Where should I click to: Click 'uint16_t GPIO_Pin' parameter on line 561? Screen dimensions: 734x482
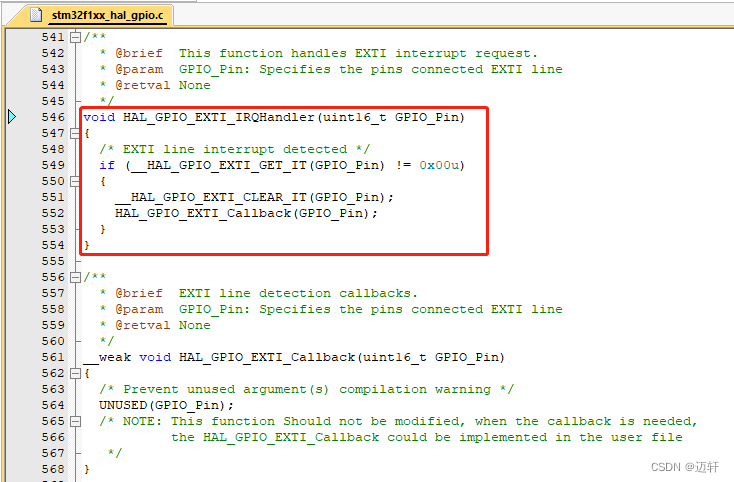point(431,358)
